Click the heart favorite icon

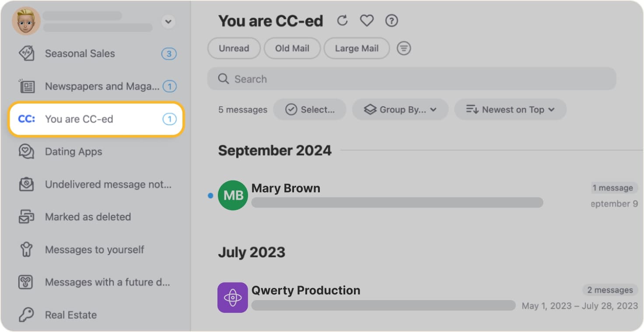[x=367, y=20]
